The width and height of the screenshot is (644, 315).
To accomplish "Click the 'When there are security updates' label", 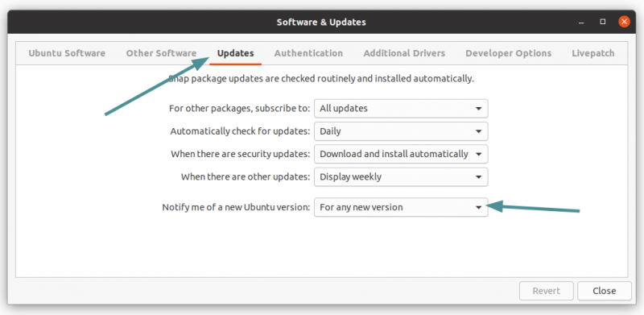I will (241, 154).
